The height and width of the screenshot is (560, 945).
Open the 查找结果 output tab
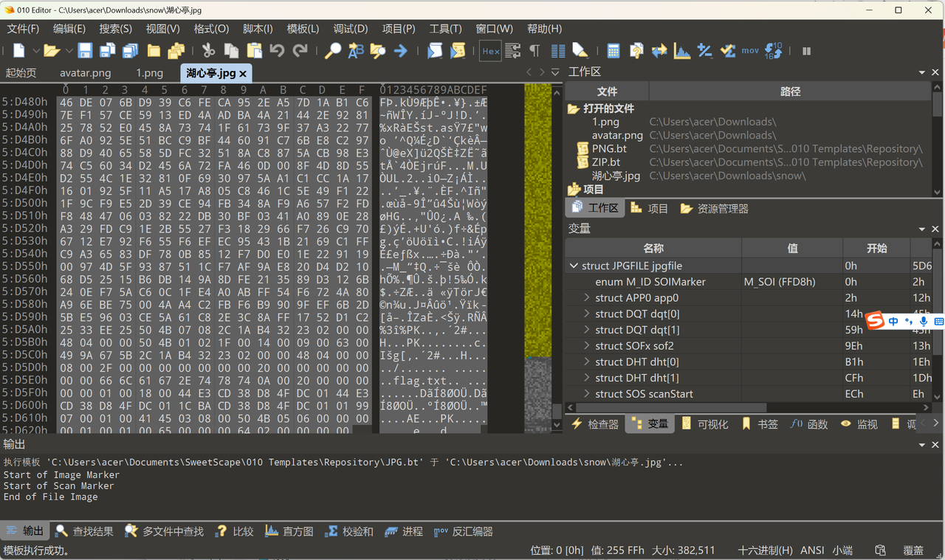pos(85,531)
